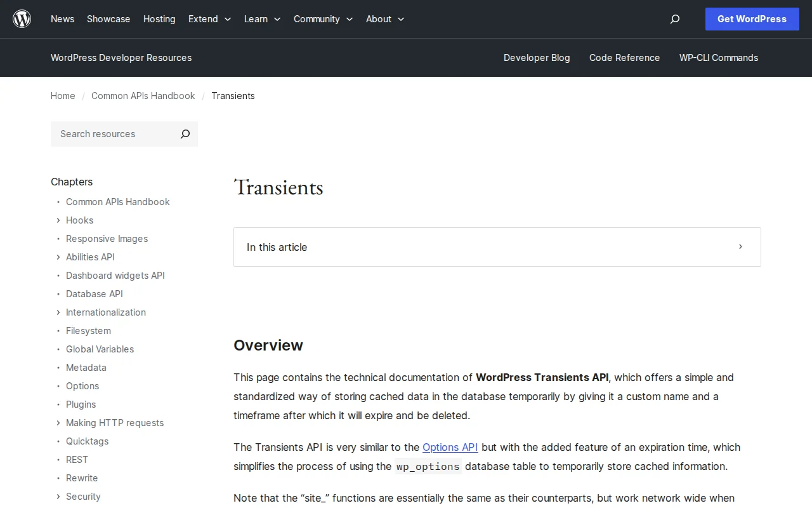Navigate to Home via the breadcrumb
Viewport: 812px width, 508px height.
pos(63,96)
